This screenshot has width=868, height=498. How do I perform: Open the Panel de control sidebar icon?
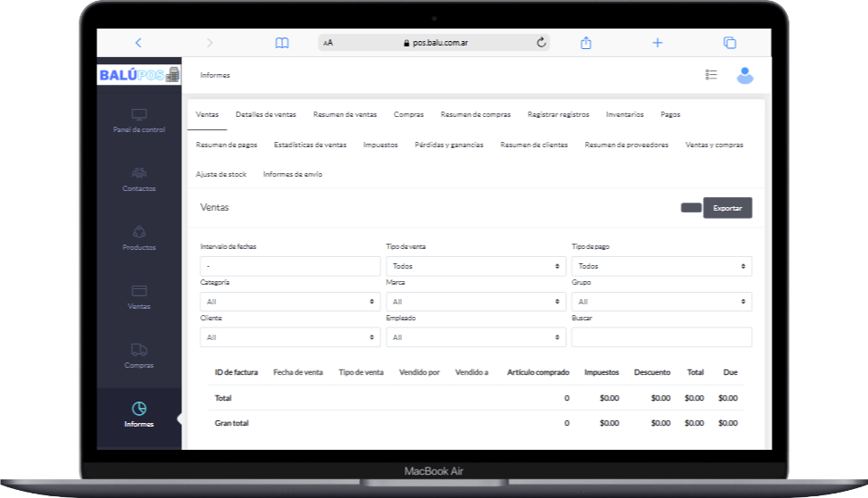pyautogui.click(x=138, y=115)
